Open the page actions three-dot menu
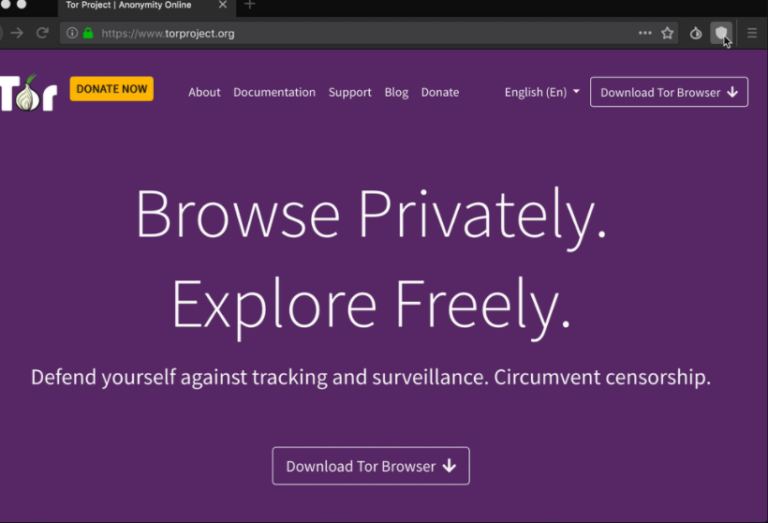The height and width of the screenshot is (523, 768). [645, 33]
